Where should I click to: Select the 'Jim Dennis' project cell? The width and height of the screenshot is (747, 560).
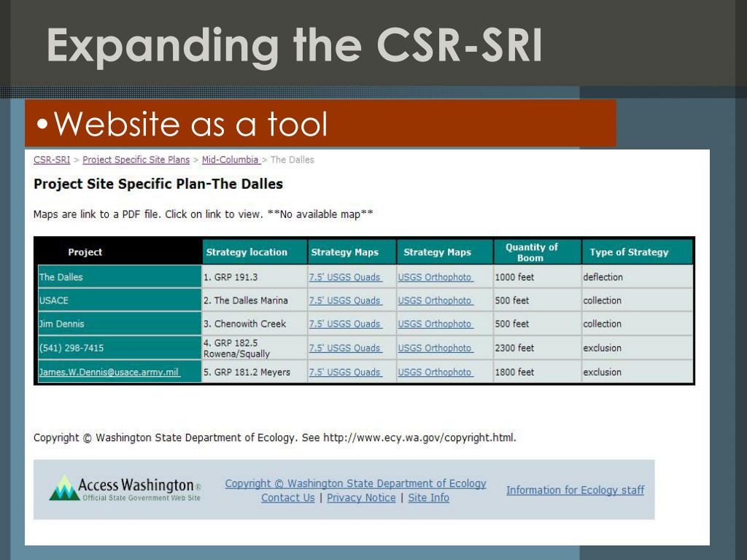pyautogui.click(x=120, y=324)
